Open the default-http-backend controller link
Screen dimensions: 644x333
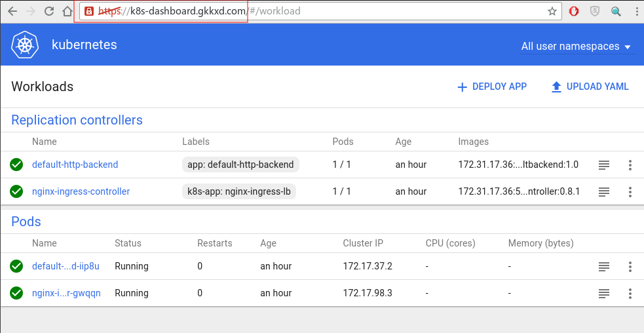(x=75, y=165)
